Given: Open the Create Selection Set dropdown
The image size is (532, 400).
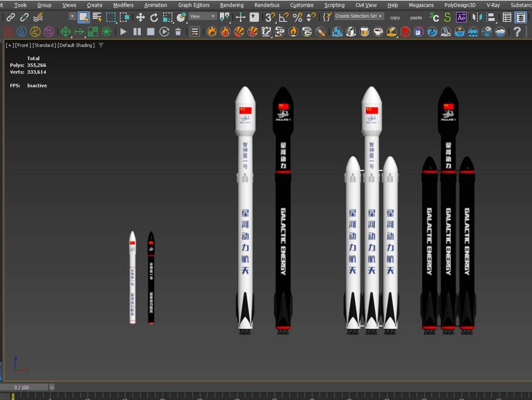Looking at the screenshot, I should coord(359,16).
